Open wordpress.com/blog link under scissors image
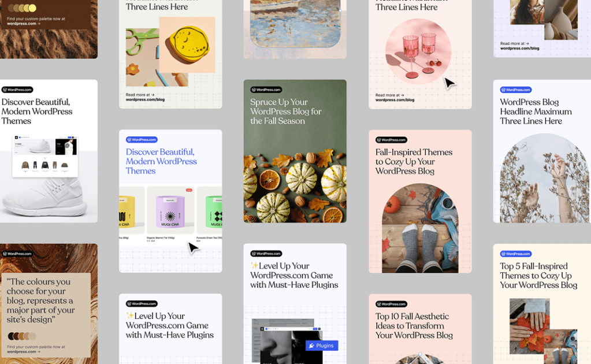The image size is (591, 364). [x=145, y=100]
